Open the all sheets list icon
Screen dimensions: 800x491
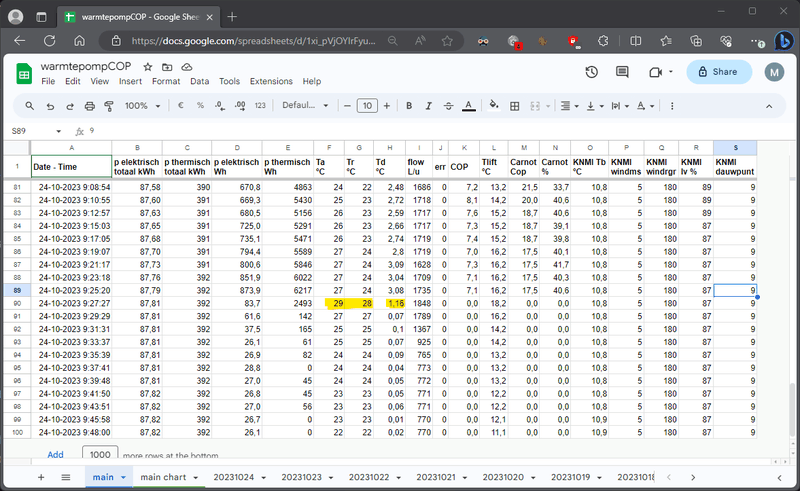tap(66, 478)
